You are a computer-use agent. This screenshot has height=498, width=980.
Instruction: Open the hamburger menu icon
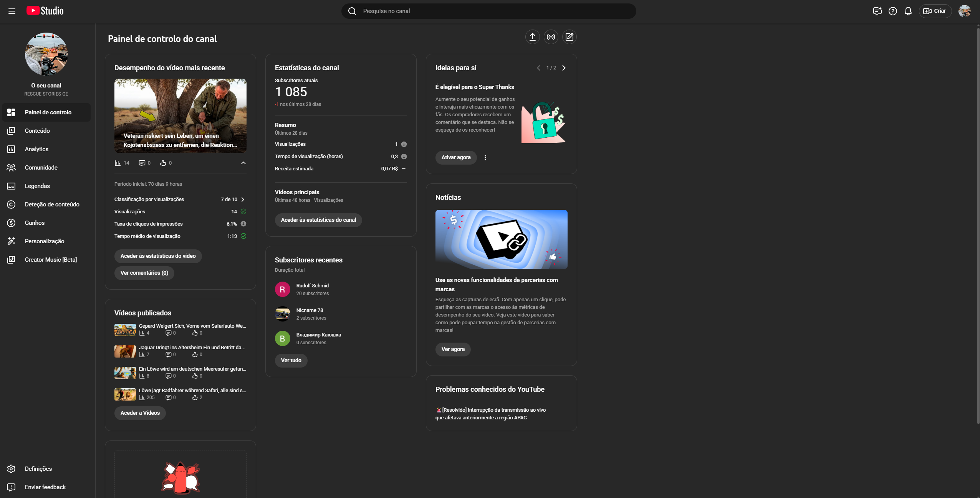point(12,11)
